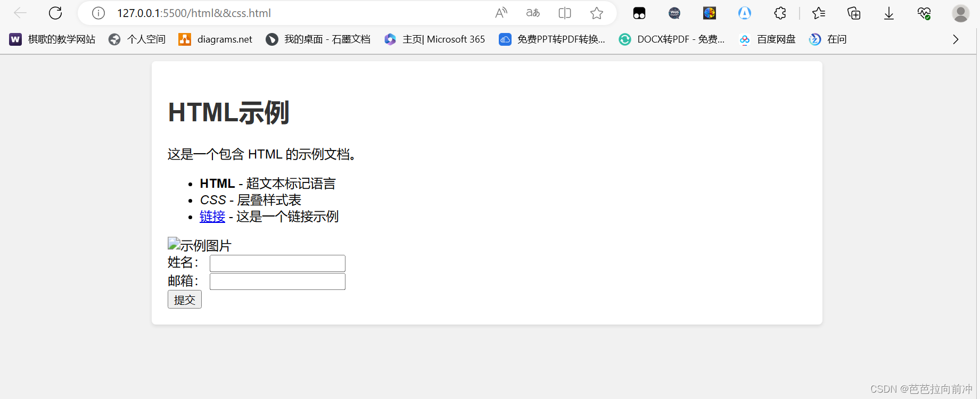This screenshot has height=399, width=980.
Task: Open the colorful square extension icon
Action: pos(710,13)
